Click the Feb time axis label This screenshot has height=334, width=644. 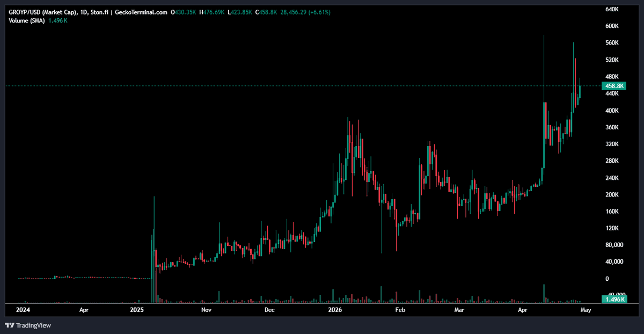(399, 310)
